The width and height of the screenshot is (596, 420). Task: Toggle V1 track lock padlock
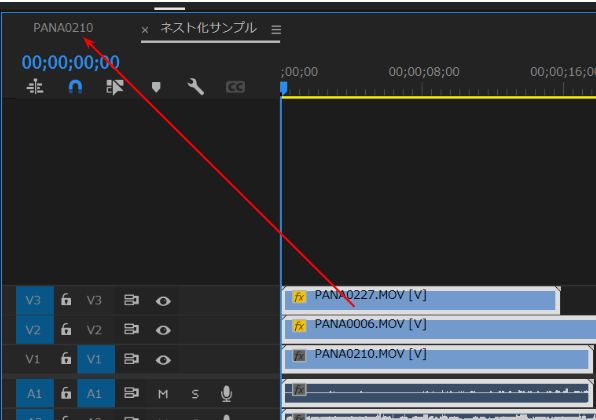(x=66, y=358)
